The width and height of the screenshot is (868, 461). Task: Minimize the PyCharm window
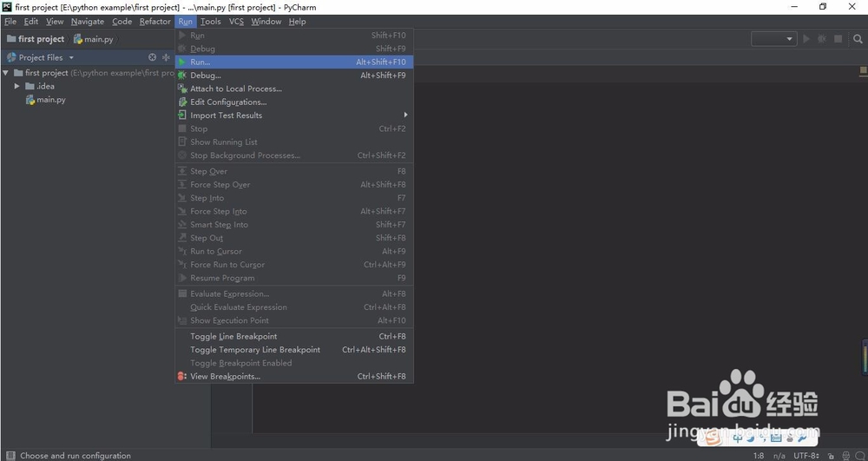click(795, 7)
